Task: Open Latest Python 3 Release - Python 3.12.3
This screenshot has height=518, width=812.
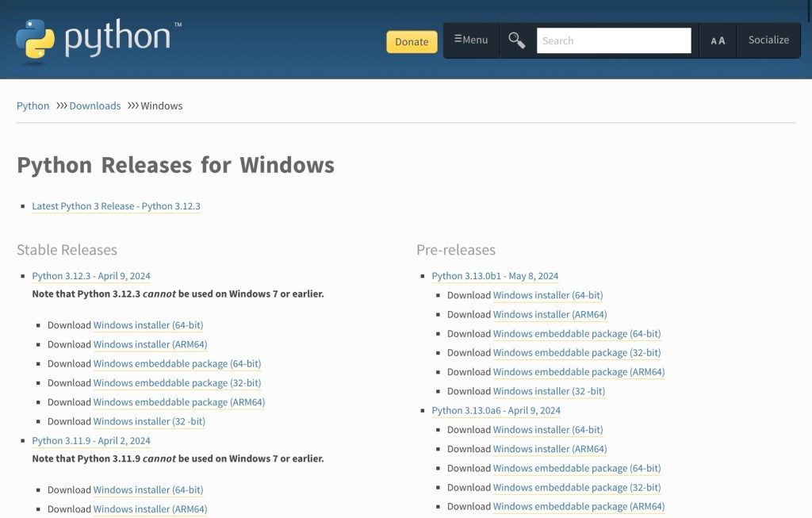Action: pyautogui.click(x=116, y=206)
